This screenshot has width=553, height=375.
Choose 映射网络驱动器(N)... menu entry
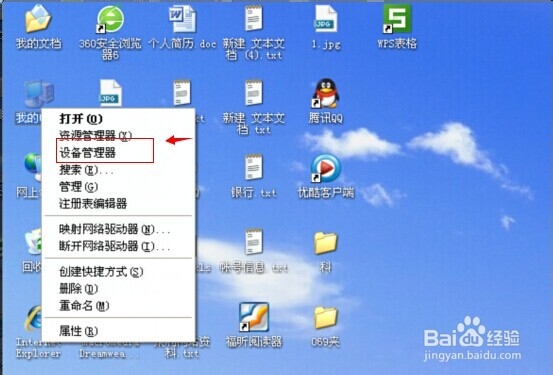[118, 229]
